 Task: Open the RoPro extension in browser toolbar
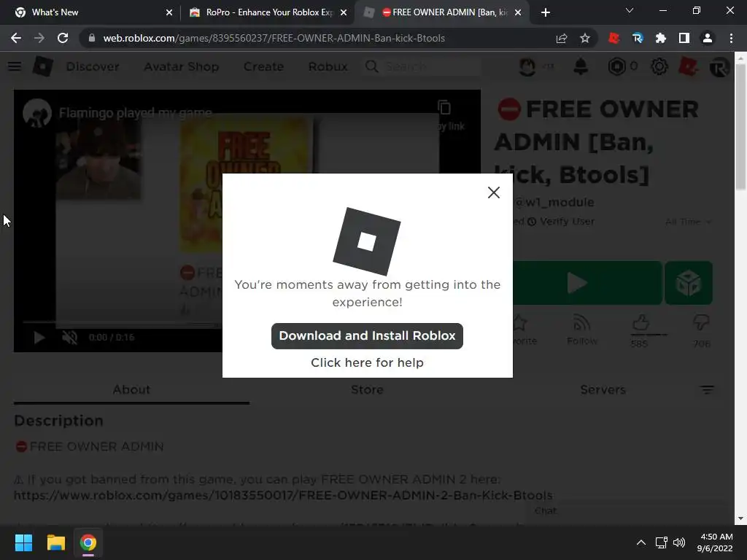coord(637,38)
